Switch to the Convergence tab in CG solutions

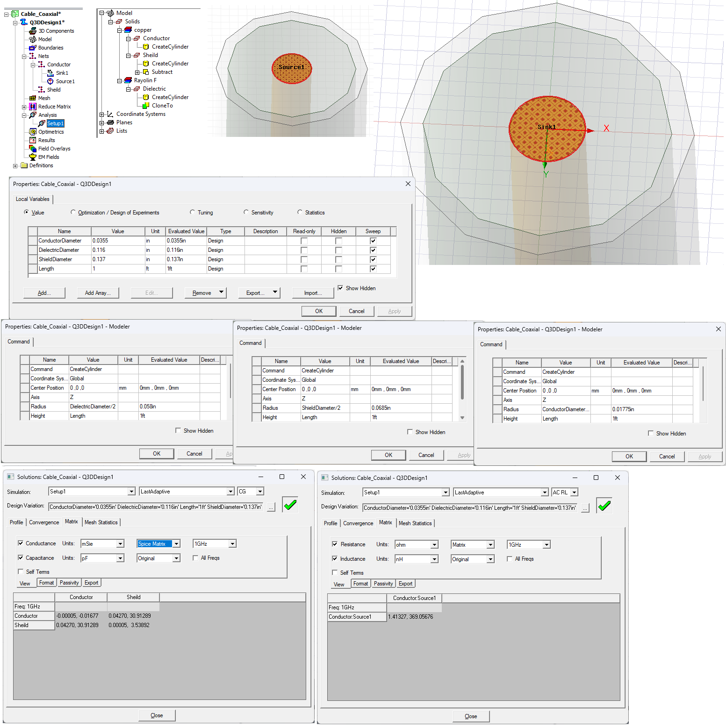coord(44,522)
